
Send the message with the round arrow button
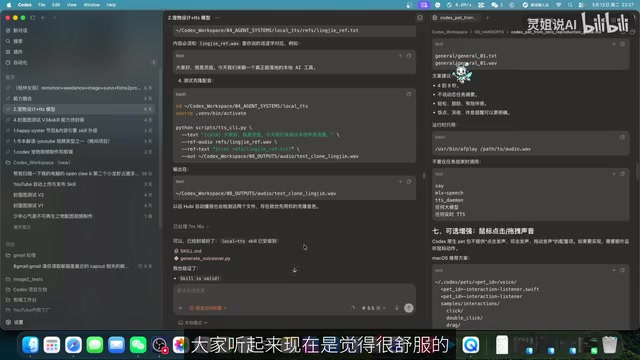click(x=409, y=308)
